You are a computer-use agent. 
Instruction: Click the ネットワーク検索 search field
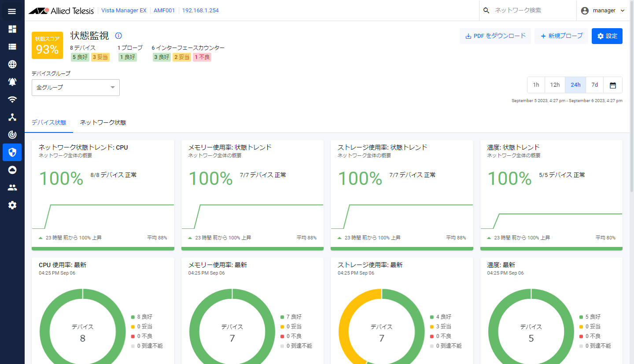[528, 11]
